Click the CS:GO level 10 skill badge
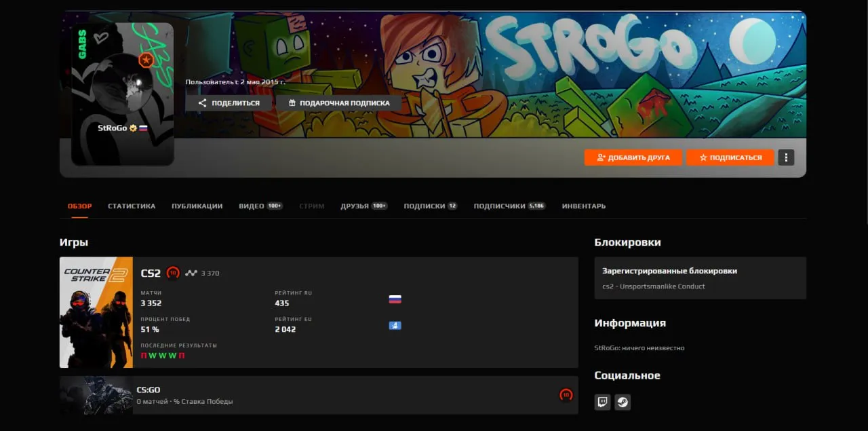Screen dimensions: 868x431 566,395
